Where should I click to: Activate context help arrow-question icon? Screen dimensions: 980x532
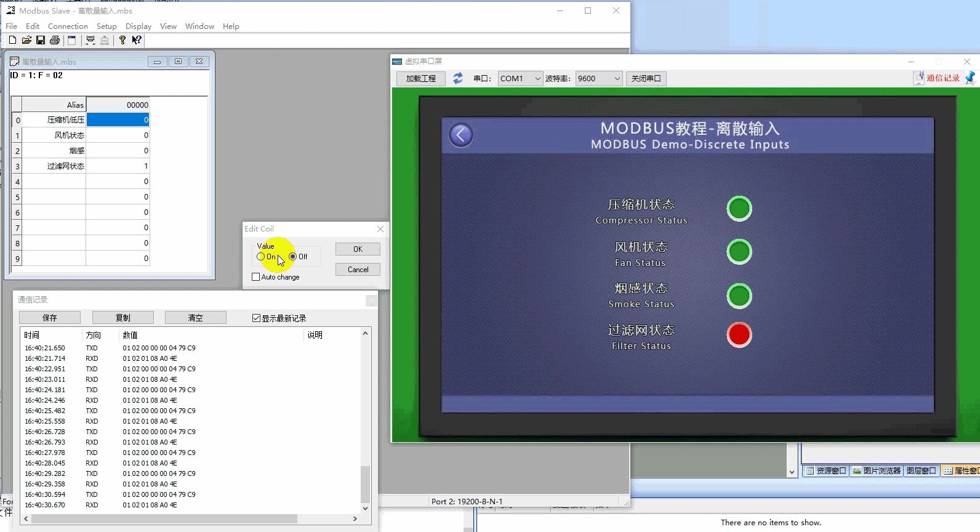137,40
